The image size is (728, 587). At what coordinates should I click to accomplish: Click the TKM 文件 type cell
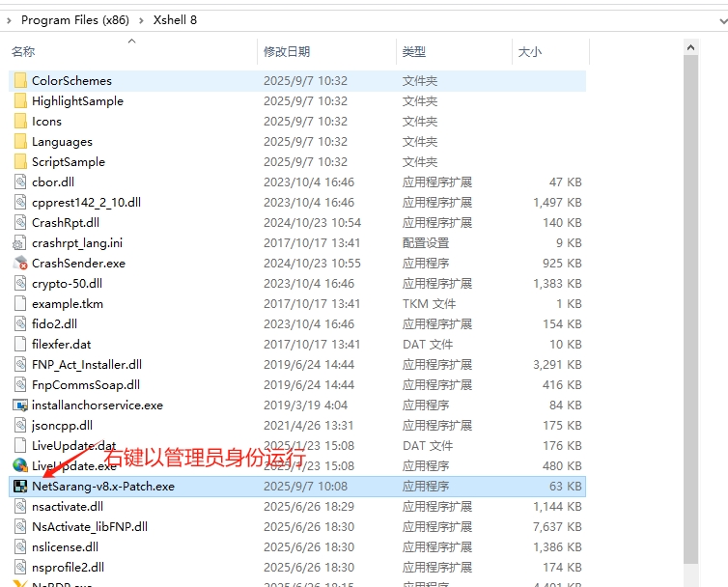[x=429, y=304]
